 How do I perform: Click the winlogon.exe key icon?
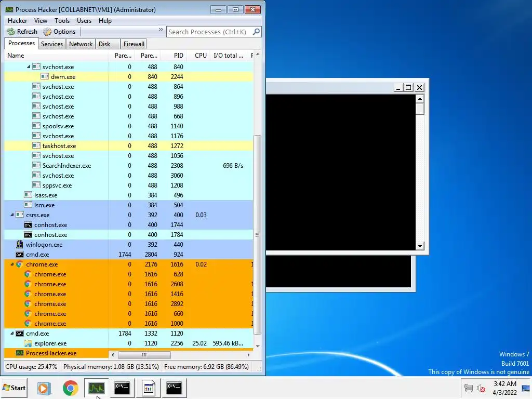pyautogui.click(x=20, y=244)
